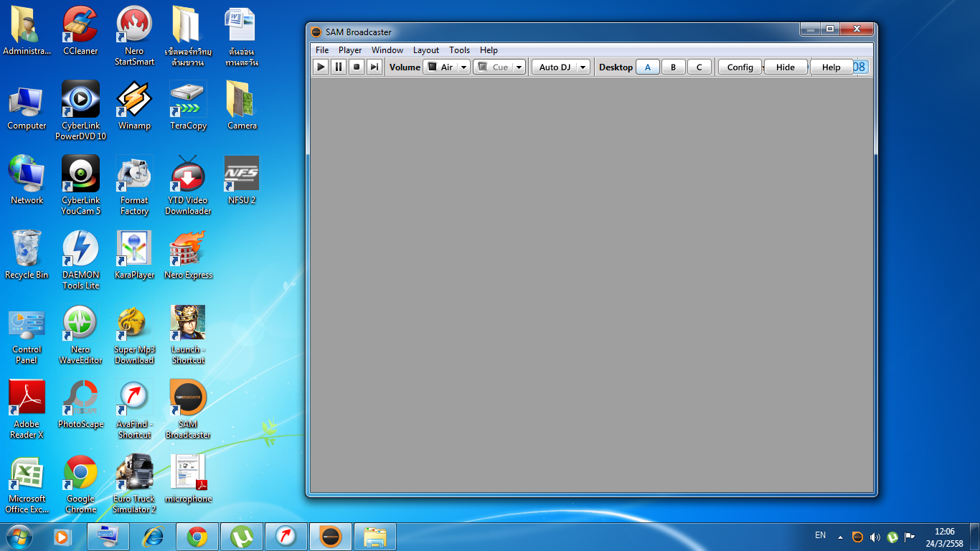Screen dimensions: 980x551
Task: Select the Super Mp3 Download icon
Action: (134, 334)
